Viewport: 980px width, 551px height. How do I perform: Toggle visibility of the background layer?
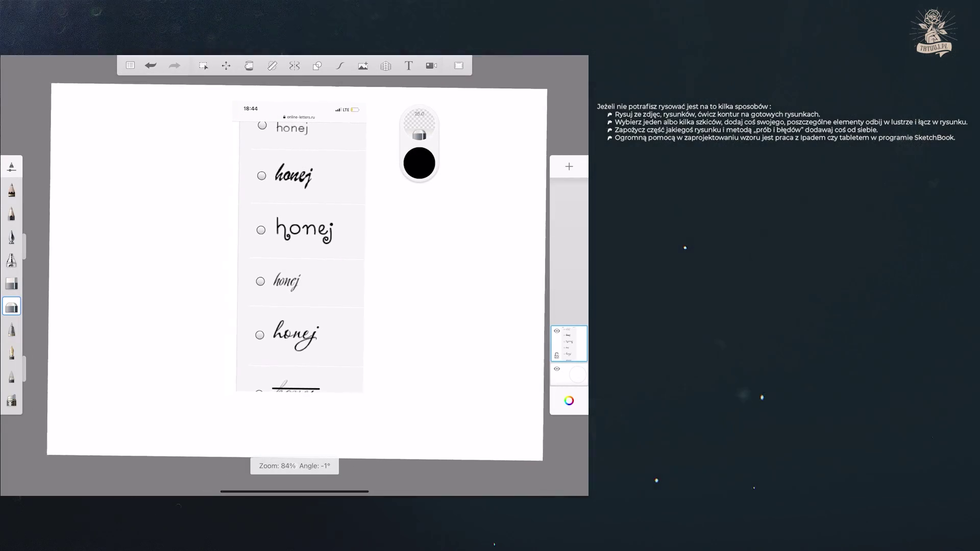pyautogui.click(x=557, y=369)
